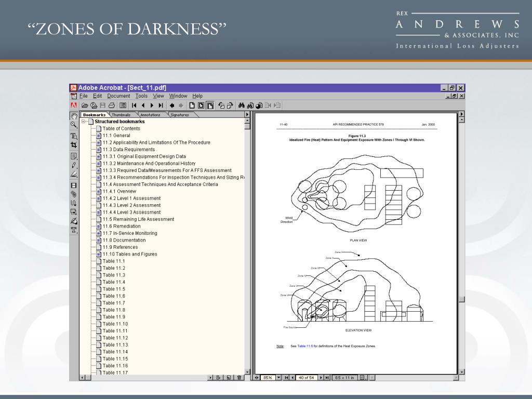Select the Highlight text tool
The height and width of the screenshot is (399, 532).
coord(74,174)
